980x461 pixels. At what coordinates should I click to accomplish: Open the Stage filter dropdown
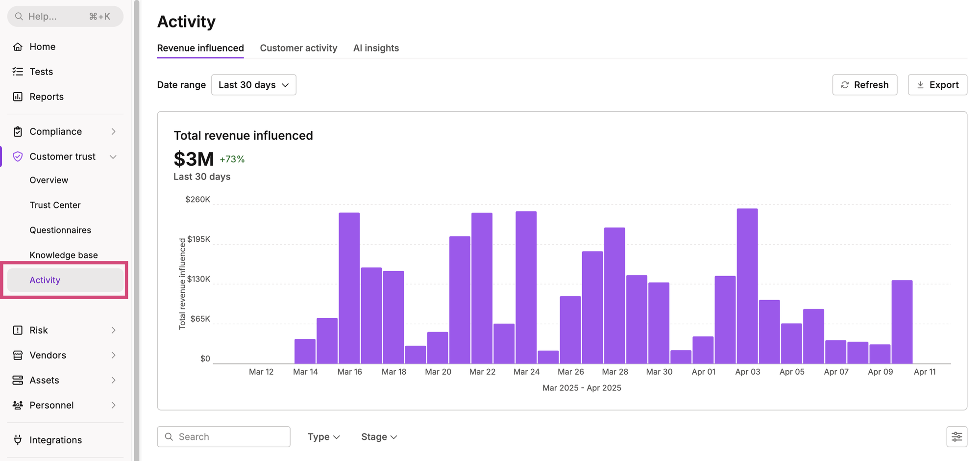click(379, 436)
